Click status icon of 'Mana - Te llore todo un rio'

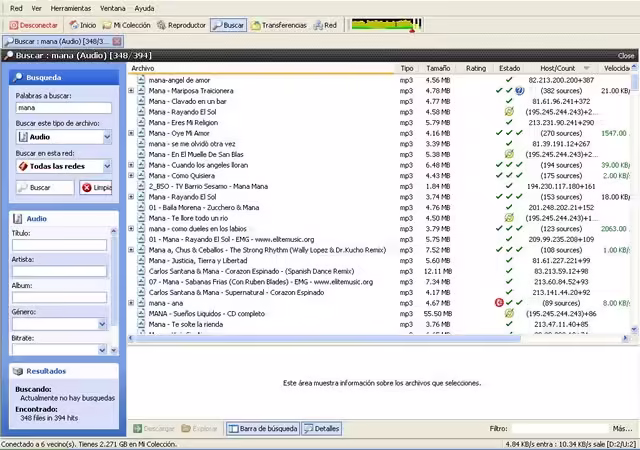509,218
